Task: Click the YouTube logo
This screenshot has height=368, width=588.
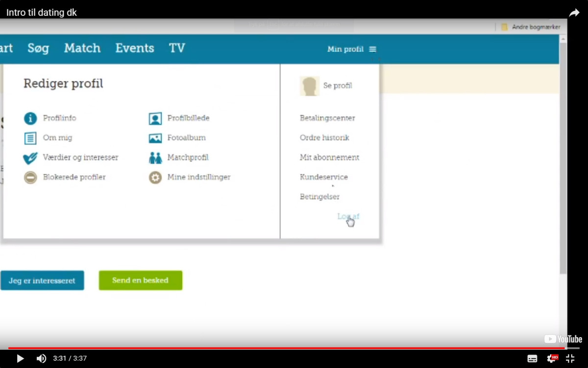Action: tap(563, 339)
